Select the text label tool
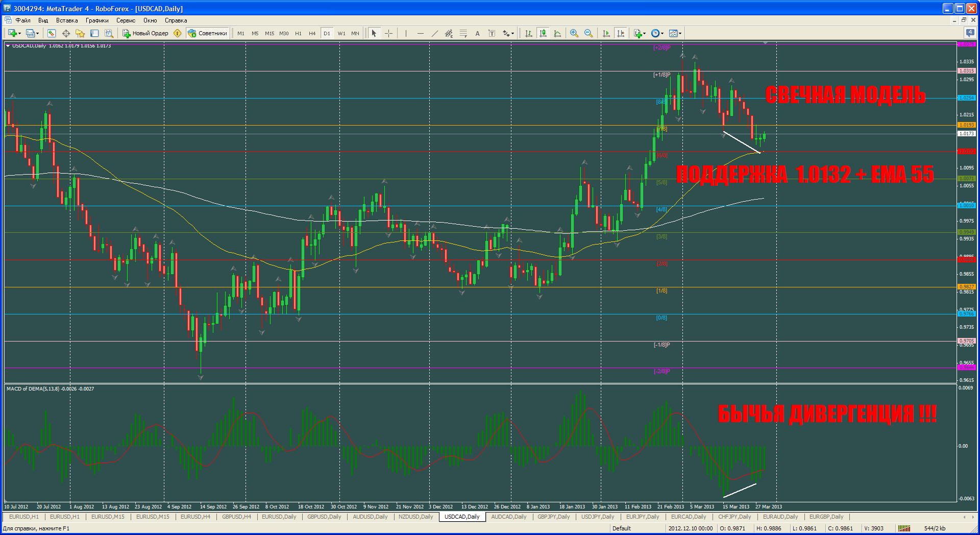The width and height of the screenshot is (980, 535). pyautogui.click(x=492, y=33)
